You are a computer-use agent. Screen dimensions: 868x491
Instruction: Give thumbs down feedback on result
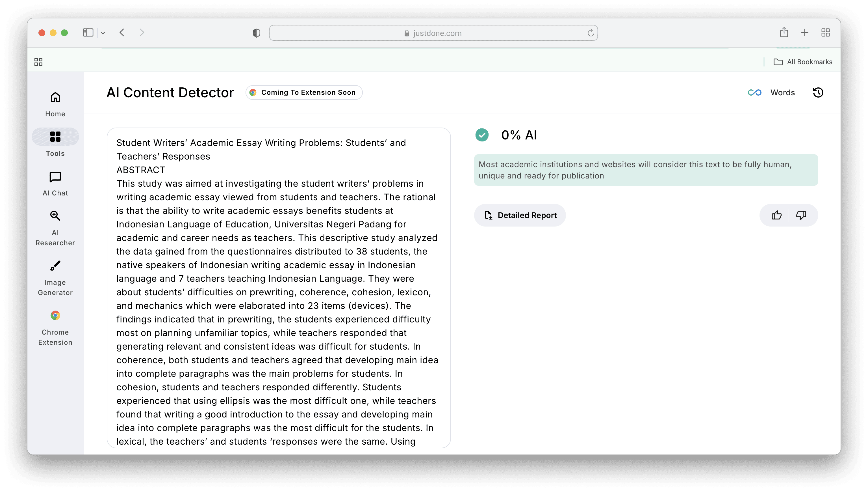point(801,215)
